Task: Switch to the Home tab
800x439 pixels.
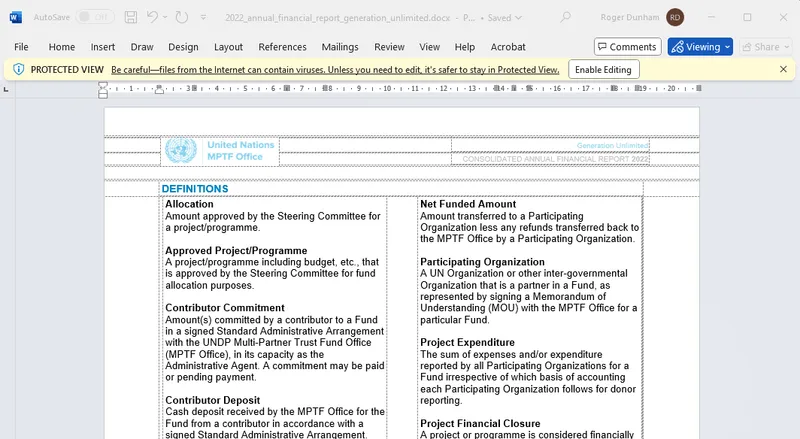Action: pos(62,47)
